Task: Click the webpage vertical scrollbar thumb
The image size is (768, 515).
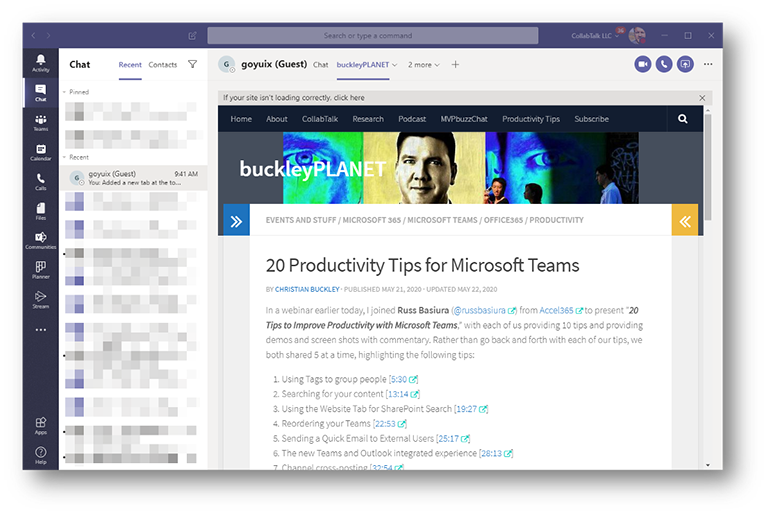Action: click(x=708, y=167)
